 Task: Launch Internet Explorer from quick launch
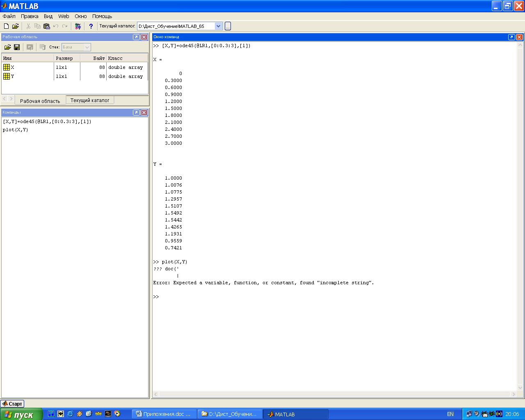coord(70,414)
